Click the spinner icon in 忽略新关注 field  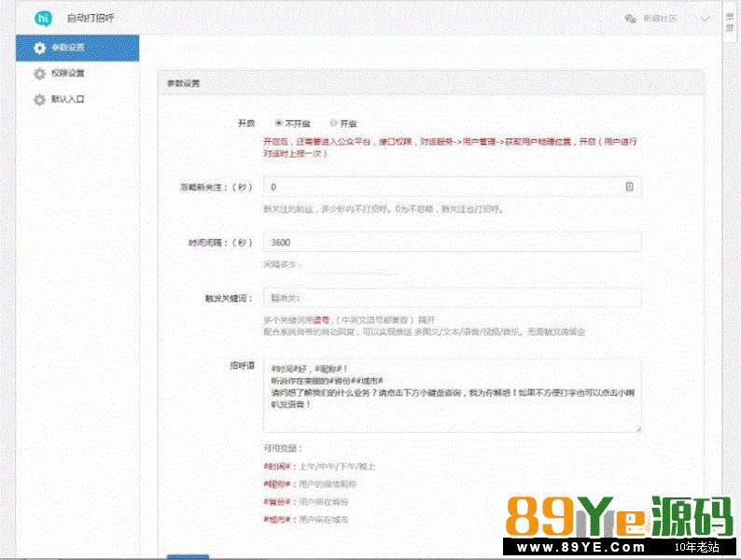(629, 187)
